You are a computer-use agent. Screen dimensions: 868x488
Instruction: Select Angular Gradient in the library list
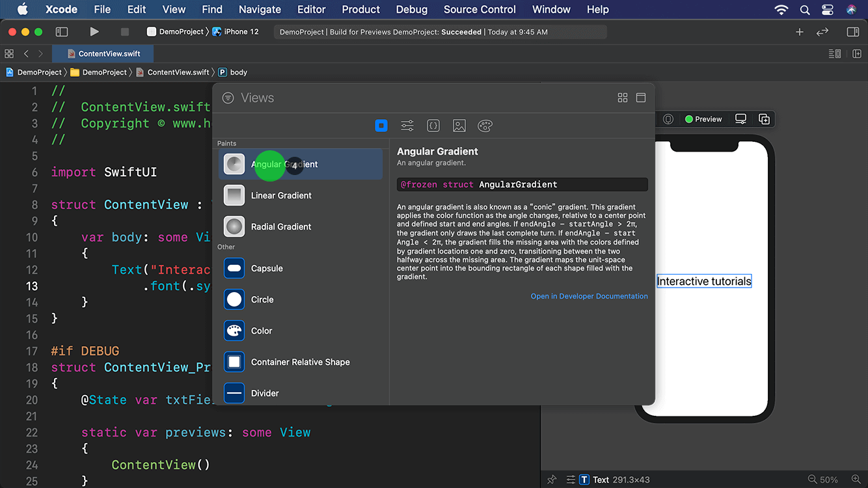click(301, 164)
